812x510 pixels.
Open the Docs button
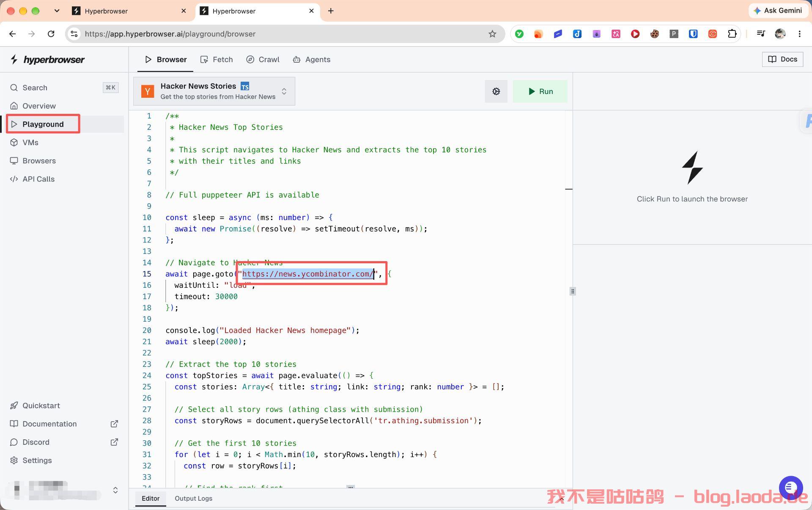point(782,59)
